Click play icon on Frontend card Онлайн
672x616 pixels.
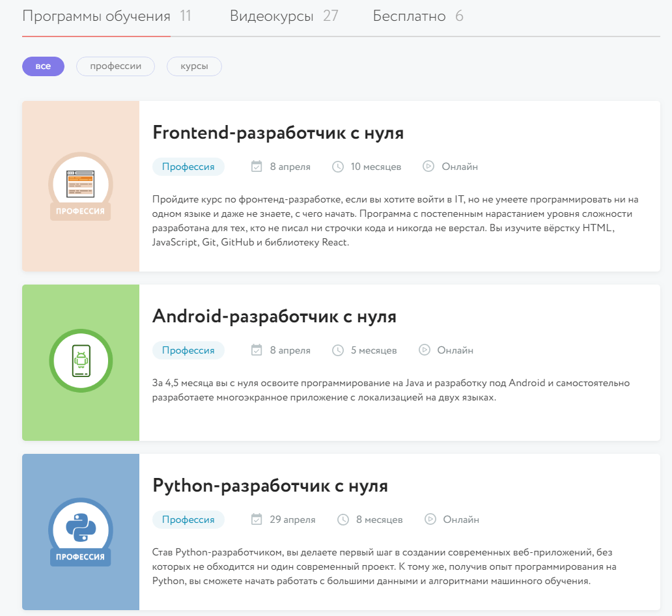pyautogui.click(x=428, y=166)
